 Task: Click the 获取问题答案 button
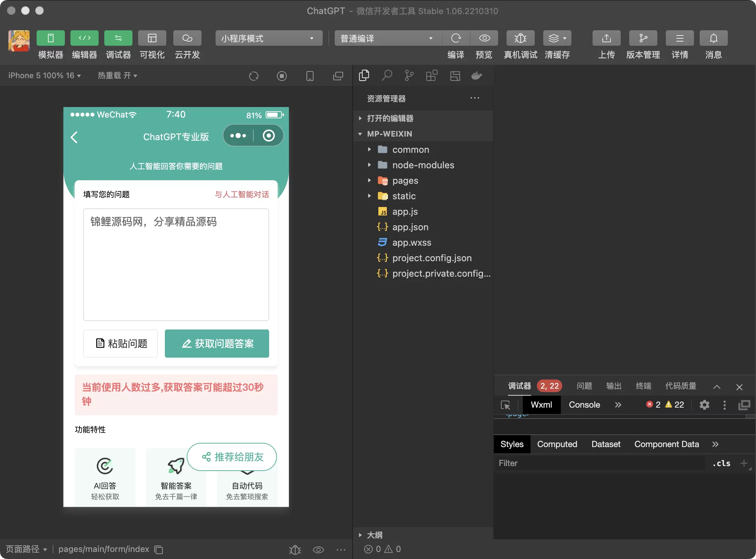217,344
